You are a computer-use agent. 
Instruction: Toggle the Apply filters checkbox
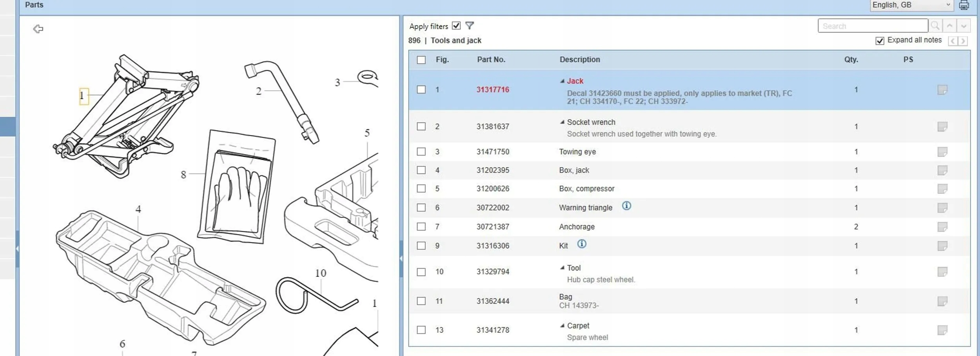click(x=456, y=26)
